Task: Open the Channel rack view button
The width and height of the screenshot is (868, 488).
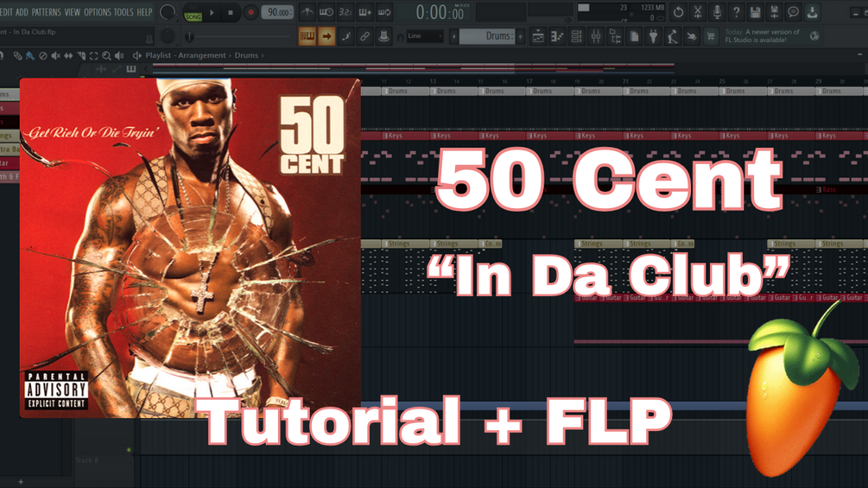Action: [x=576, y=36]
